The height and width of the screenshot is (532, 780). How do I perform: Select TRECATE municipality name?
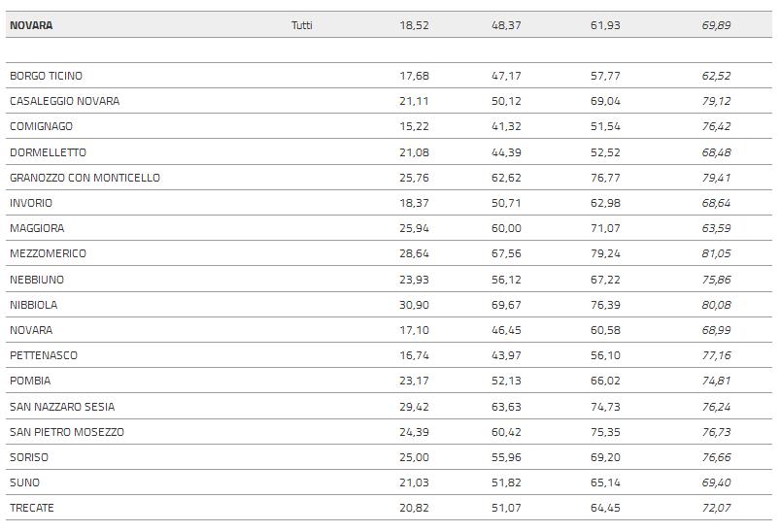(32, 508)
